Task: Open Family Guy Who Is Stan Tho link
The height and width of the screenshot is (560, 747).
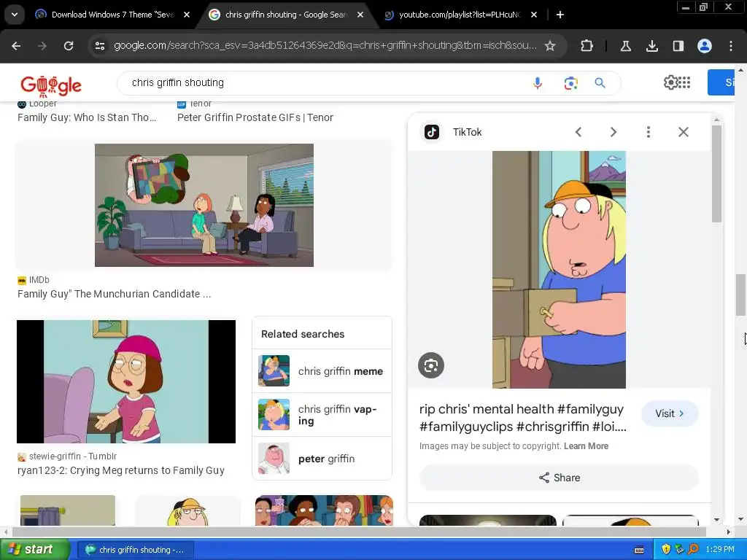Action: (87, 117)
